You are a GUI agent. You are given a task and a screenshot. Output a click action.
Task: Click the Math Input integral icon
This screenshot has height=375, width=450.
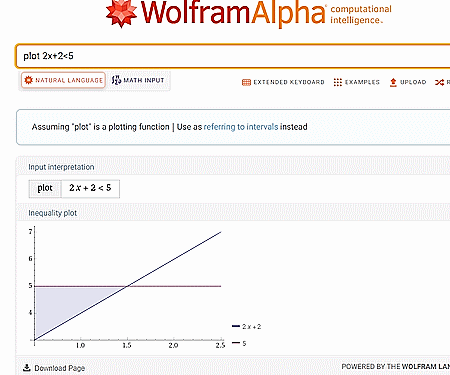click(116, 80)
